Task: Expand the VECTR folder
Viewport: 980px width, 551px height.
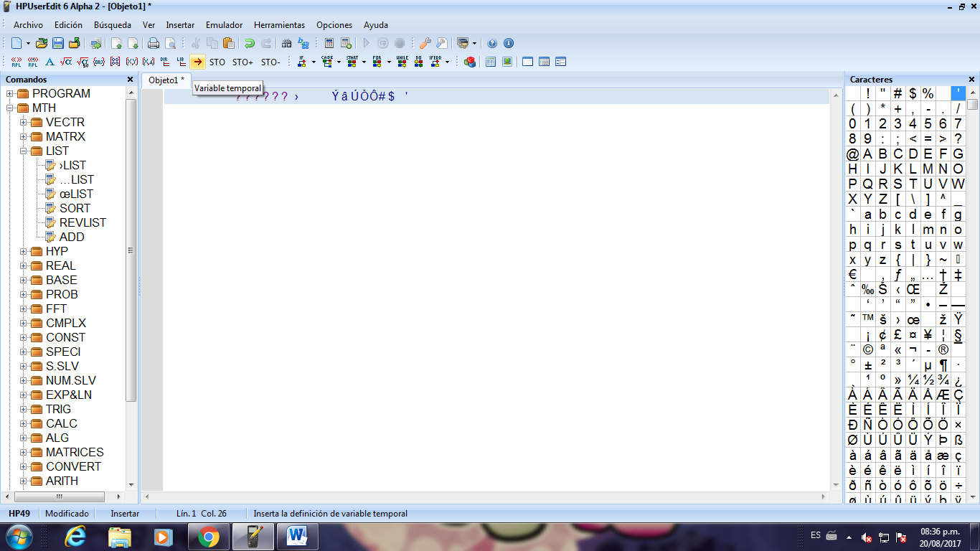Action: coord(24,123)
